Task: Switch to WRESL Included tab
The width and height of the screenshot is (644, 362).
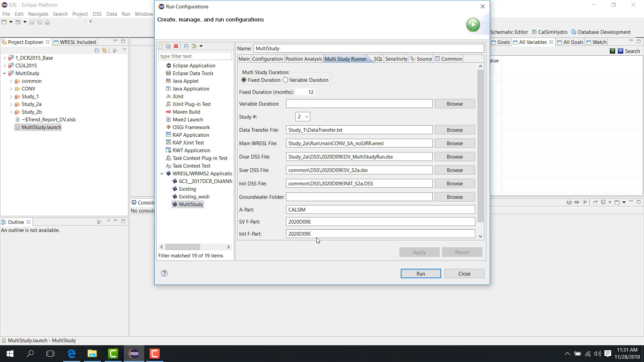Action: tap(74, 42)
